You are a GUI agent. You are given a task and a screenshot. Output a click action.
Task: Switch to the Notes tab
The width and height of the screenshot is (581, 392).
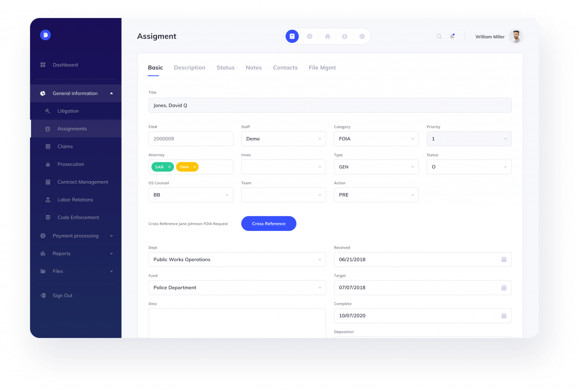[x=253, y=68]
